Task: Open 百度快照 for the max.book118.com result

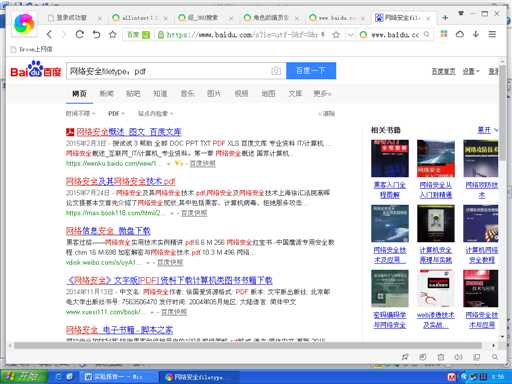Action: pyautogui.click(x=194, y=213)
